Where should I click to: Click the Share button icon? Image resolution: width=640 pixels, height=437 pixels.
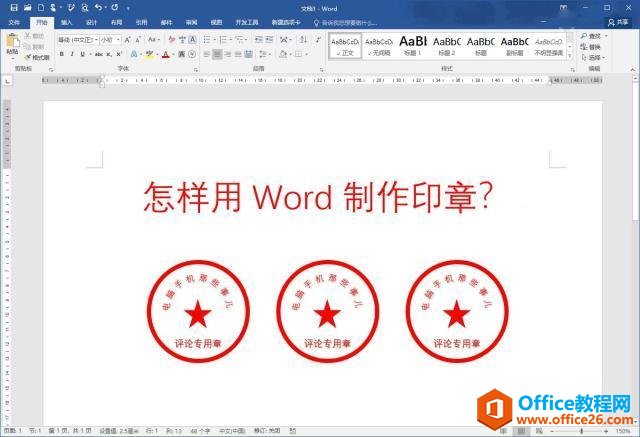pos(618,22)
